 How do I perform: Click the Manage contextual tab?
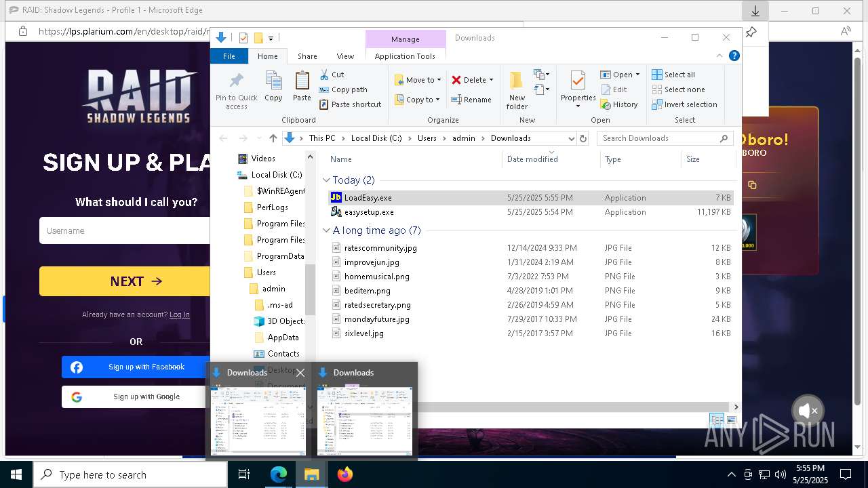click(405, 39)
